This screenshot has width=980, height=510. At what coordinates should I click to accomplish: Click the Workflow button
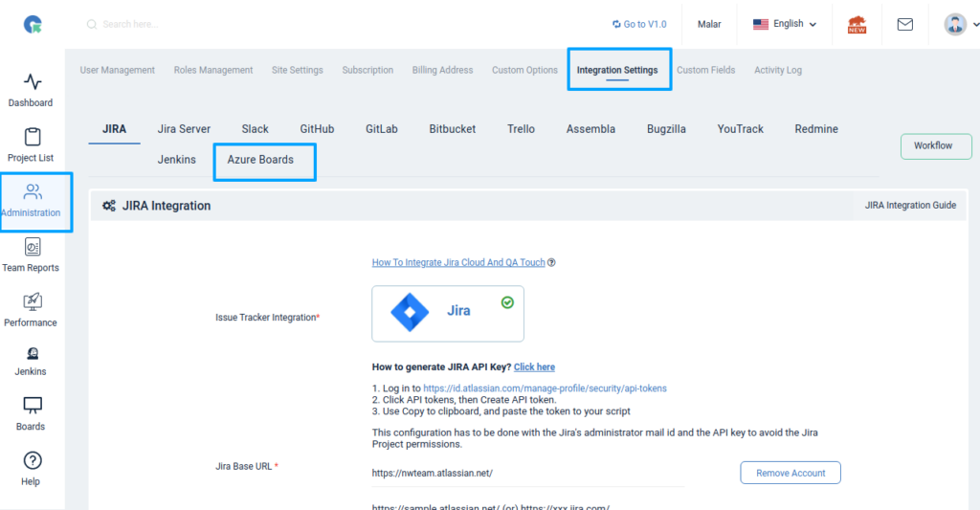[935, 146]
